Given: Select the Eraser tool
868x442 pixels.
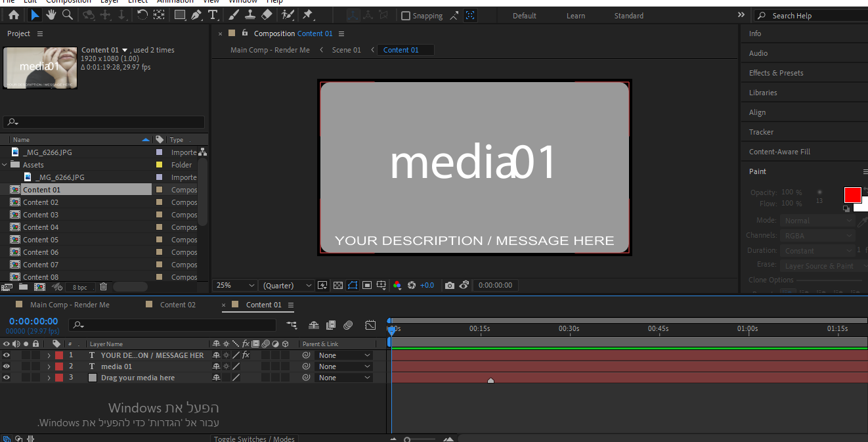Looking at the screenshot, I should [267, 15].
